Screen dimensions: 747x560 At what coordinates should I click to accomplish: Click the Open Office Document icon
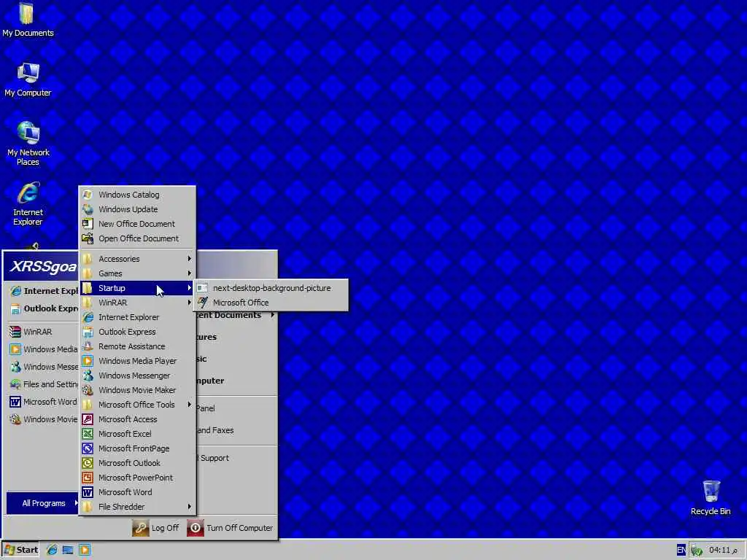click(x=88, y=238)
